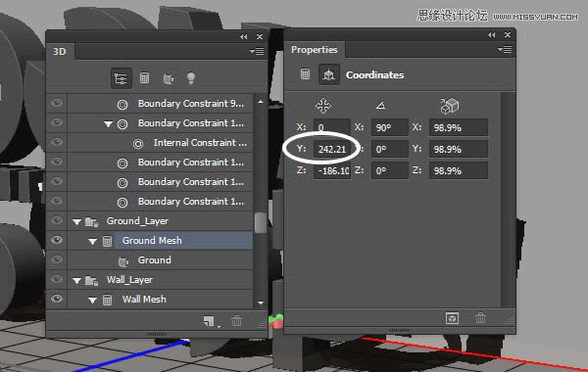
Task: Toggle visibility of the last Boundary Constraint row
Action: point(57,201)
